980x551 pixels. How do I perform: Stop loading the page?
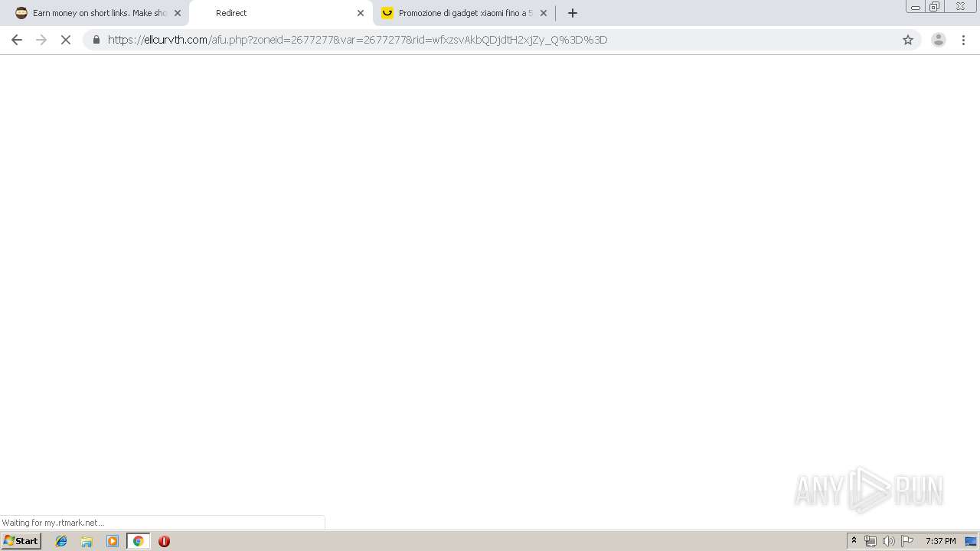point(66,40)
